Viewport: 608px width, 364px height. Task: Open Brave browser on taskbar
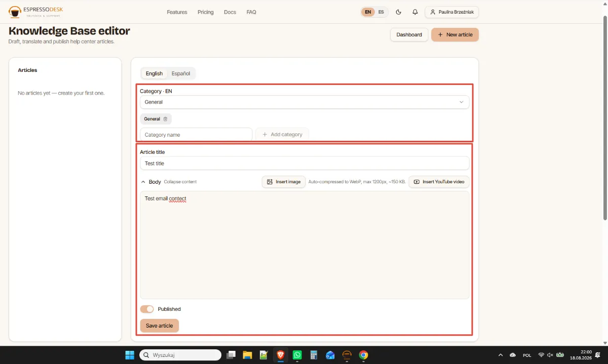point(280,355)
